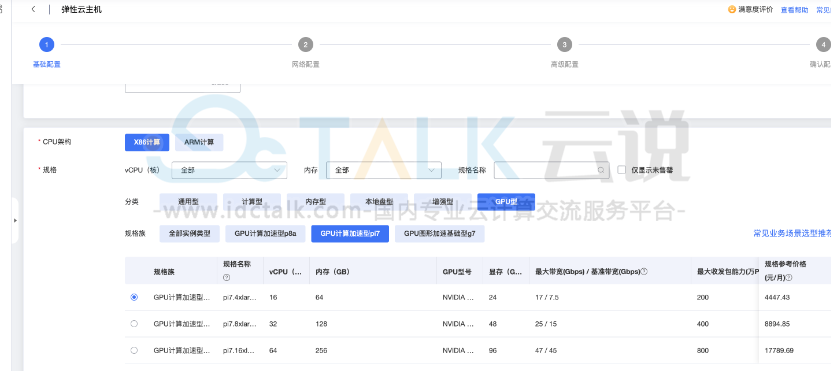Click the GPU型号 column header

(457, 271)
